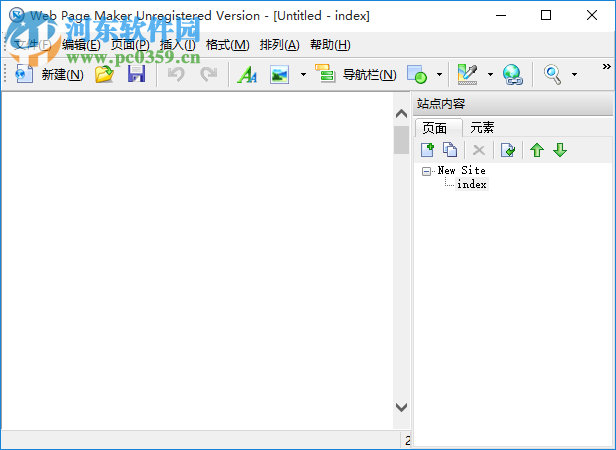Open a file with the folder icon
The image size is (616, 450).
(x=104, y=74)
